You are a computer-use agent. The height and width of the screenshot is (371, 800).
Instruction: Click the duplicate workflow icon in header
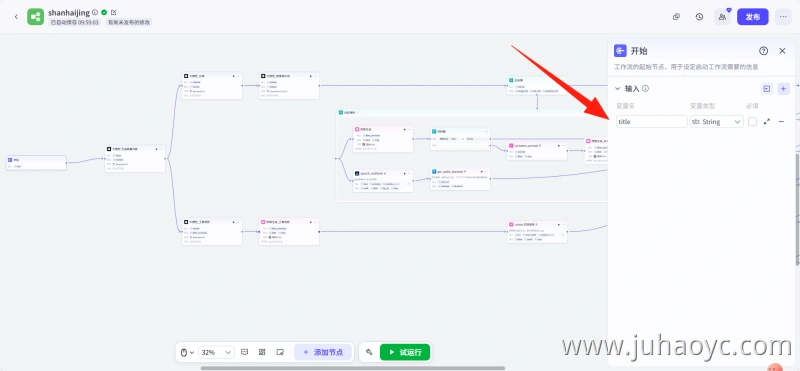coord(676,16)
